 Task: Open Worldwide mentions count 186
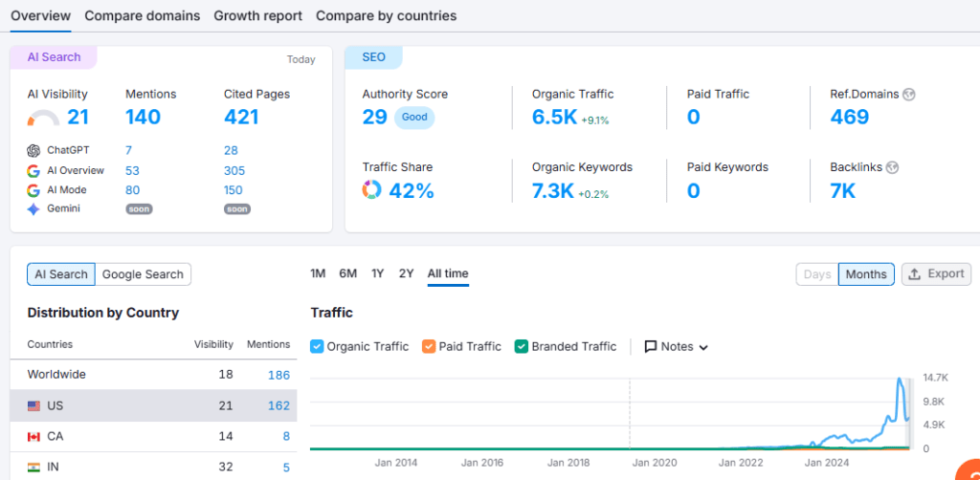278,375
